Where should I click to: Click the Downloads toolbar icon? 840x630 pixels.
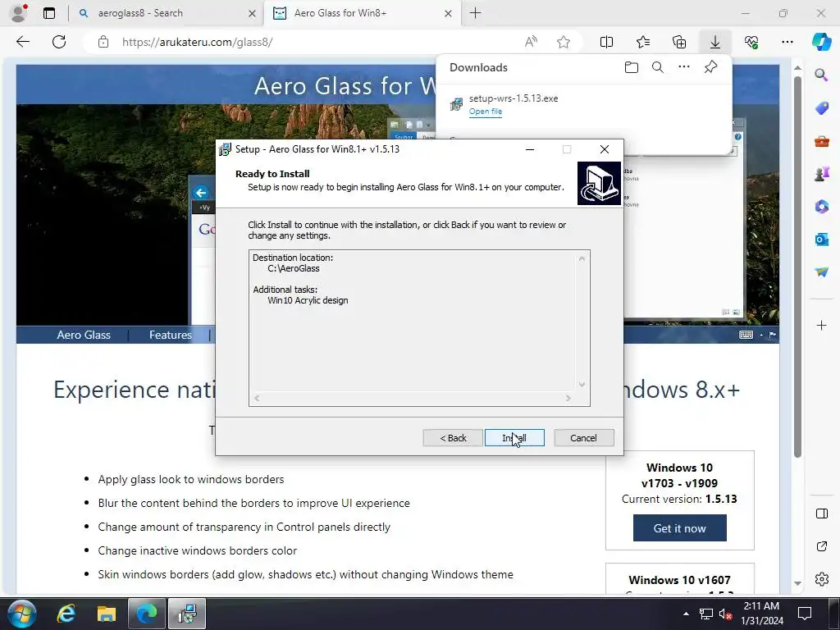(x=715, y=42)
